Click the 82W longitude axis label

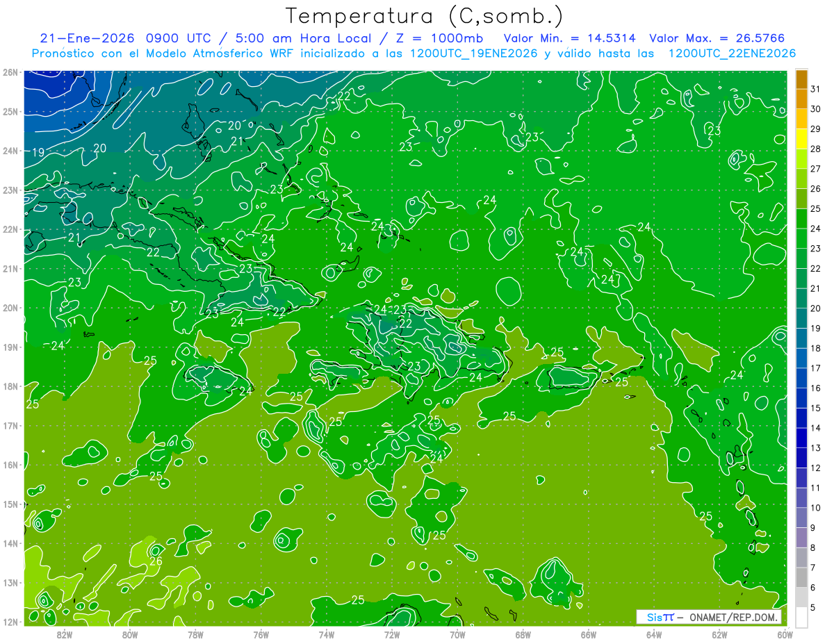64,634
